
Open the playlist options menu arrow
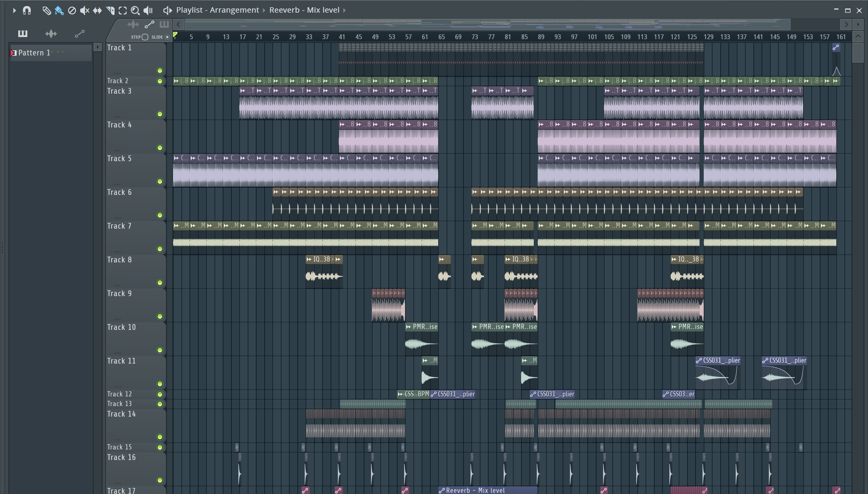tap(14, 11)
